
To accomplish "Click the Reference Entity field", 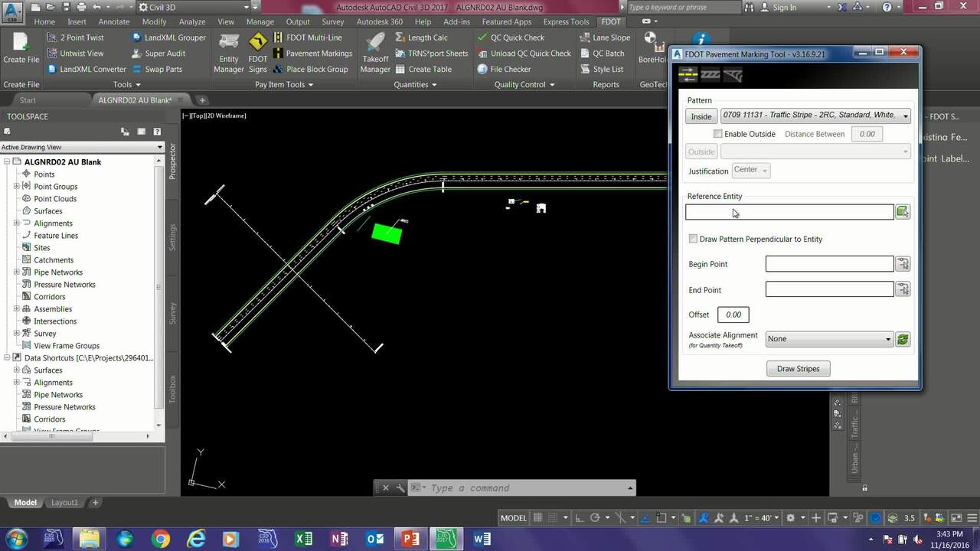I will click(x=789, y=212).
